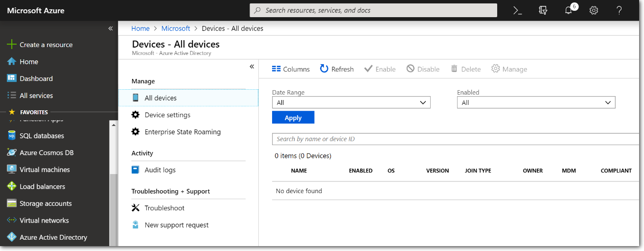644x251 pixels.
Task: Open the Cloud Shell terminal icon
Action: (x=517, y=10)
